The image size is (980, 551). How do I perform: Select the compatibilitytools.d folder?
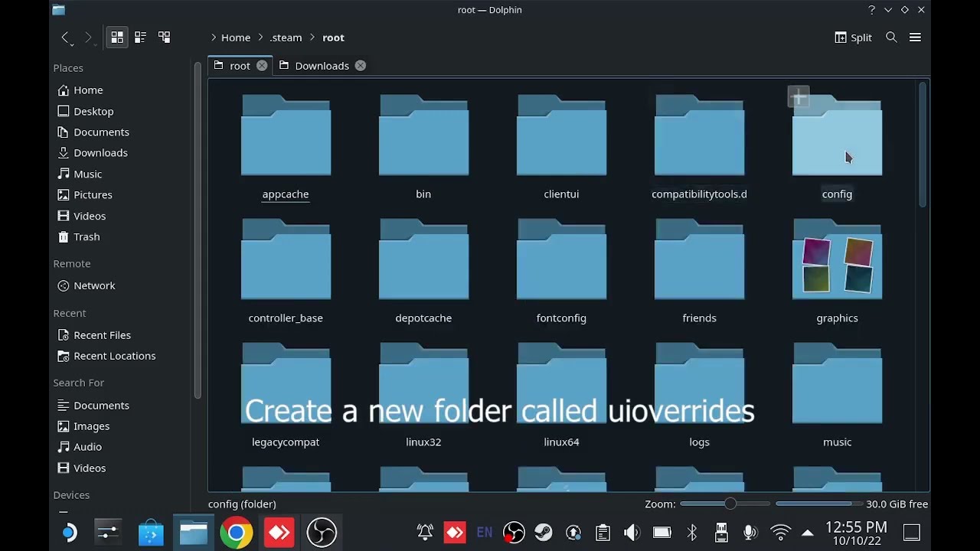click(x=699, y=136)
